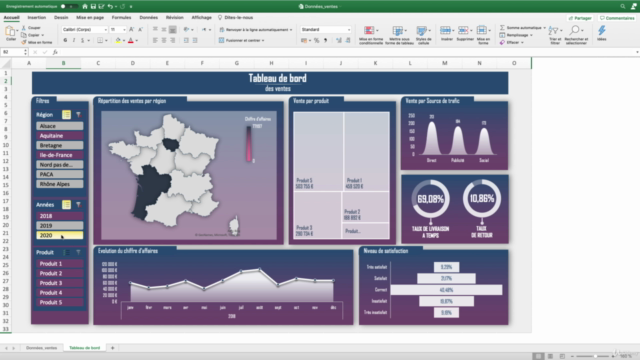This screenshot has width=640, height=360.
Task: Enable multi-select on the Années slicer
Action: (x=66, y=204)
